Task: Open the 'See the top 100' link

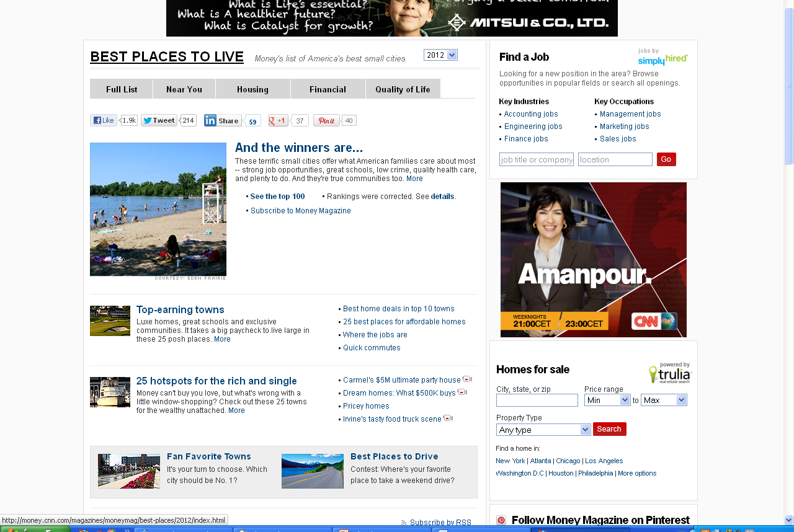Action: pyautogui.click(x=277, y=197)
